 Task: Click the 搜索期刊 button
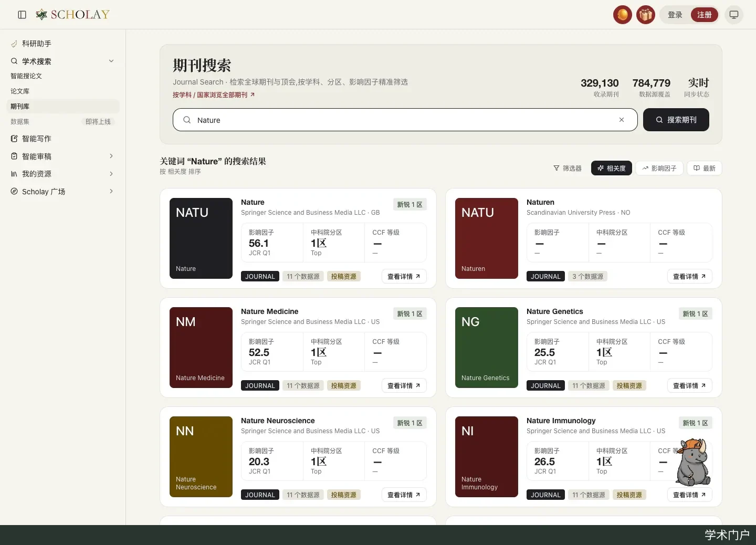tap(676, 120)
